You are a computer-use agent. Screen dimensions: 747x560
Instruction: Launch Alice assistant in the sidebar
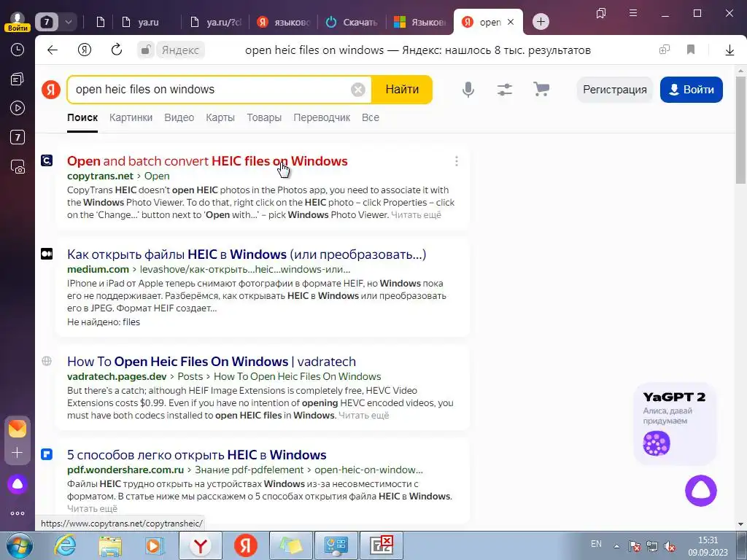18,484
